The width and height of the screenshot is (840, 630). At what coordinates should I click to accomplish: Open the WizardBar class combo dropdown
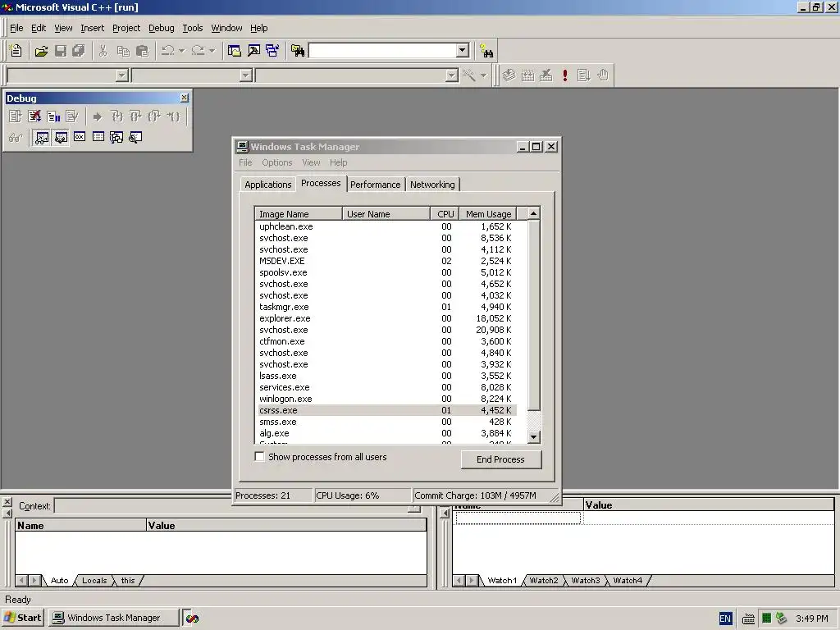click(x=121, y=75)
